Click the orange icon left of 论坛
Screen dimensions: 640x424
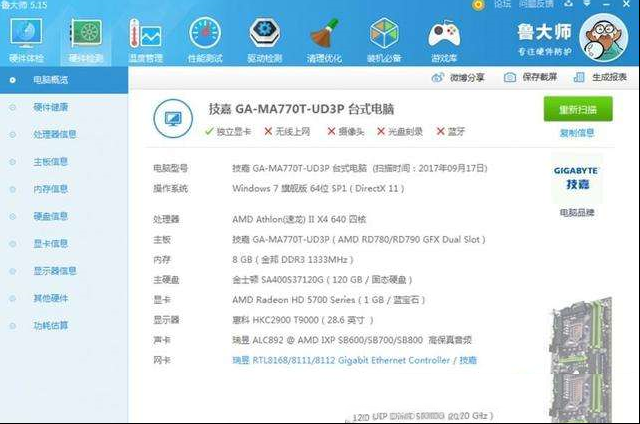tap(478, 5)
